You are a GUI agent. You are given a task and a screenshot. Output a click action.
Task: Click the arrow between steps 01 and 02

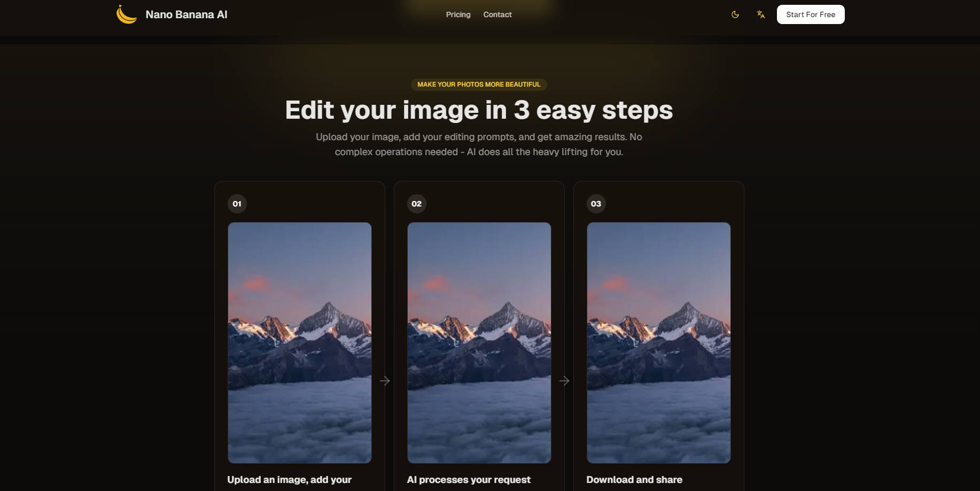[x=385, y=381]
